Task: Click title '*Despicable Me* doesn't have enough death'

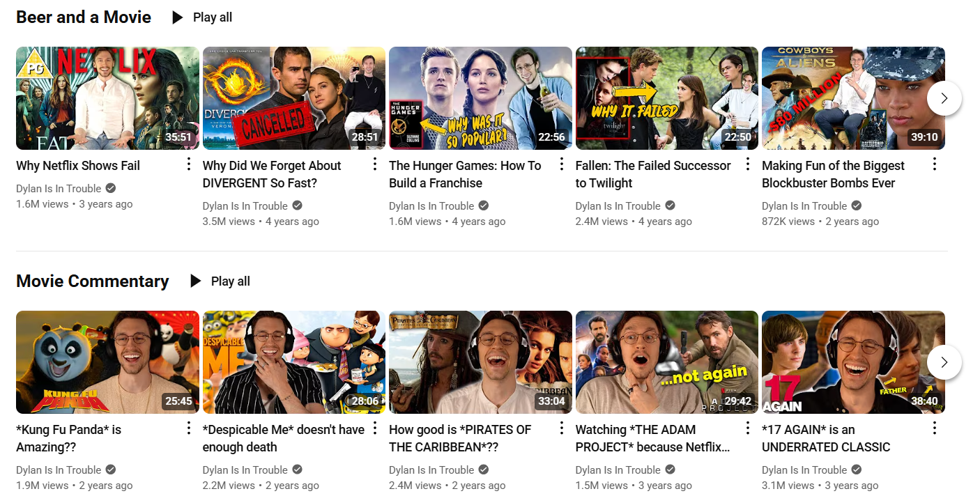Action: (x=284, y=438)
